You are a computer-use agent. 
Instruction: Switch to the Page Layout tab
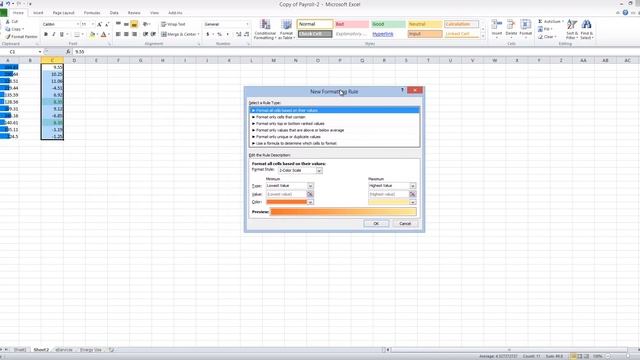pos(64,13)
